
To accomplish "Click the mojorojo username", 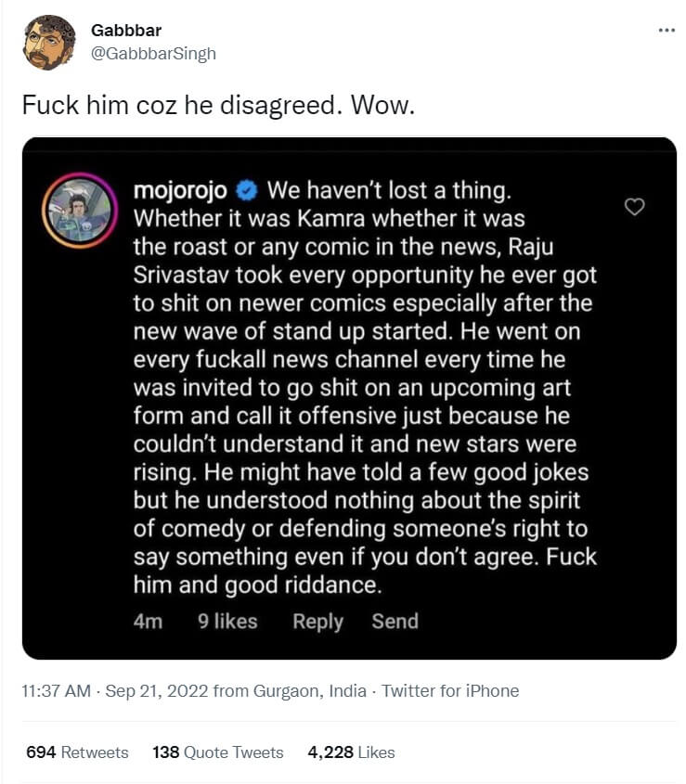I will click(x=182, y=190).
